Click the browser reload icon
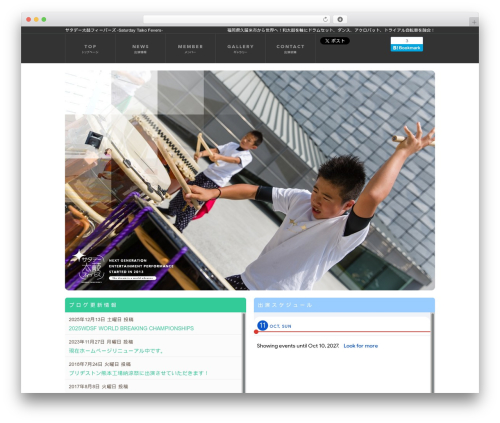 click(325, 19)
